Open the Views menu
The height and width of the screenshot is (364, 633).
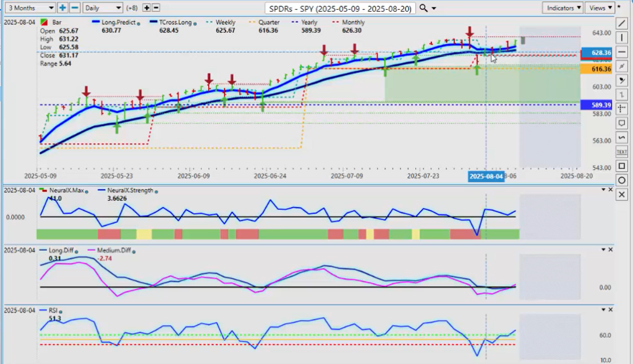600,8
